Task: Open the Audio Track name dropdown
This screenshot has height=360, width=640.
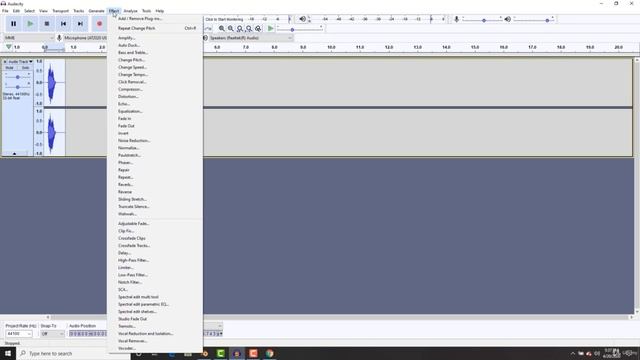Action: coord(20,62)
